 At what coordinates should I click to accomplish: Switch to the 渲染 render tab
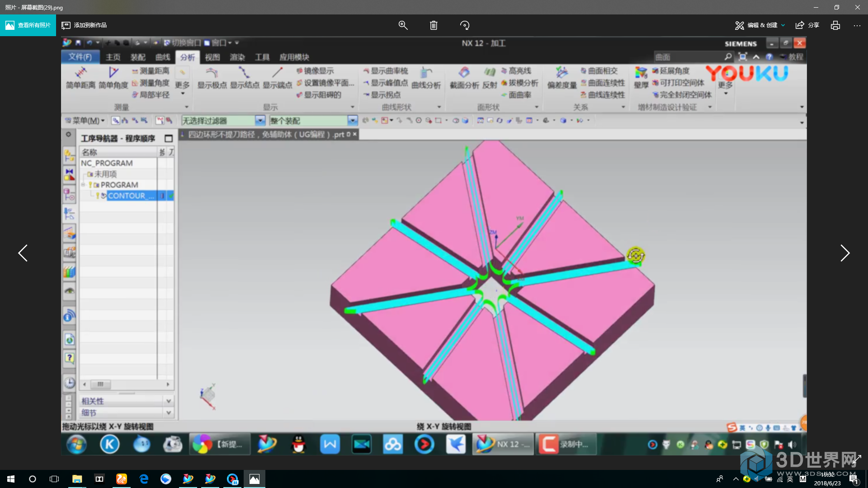coord(237,57)
